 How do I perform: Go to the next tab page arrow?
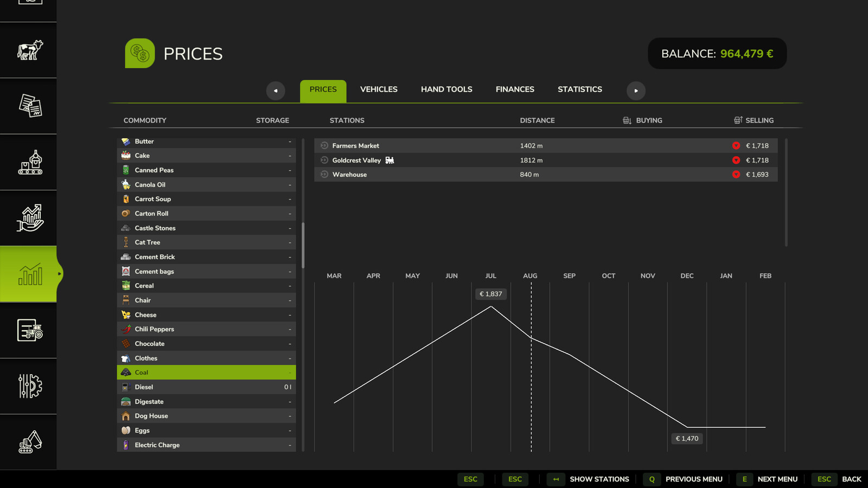[636, 91]
